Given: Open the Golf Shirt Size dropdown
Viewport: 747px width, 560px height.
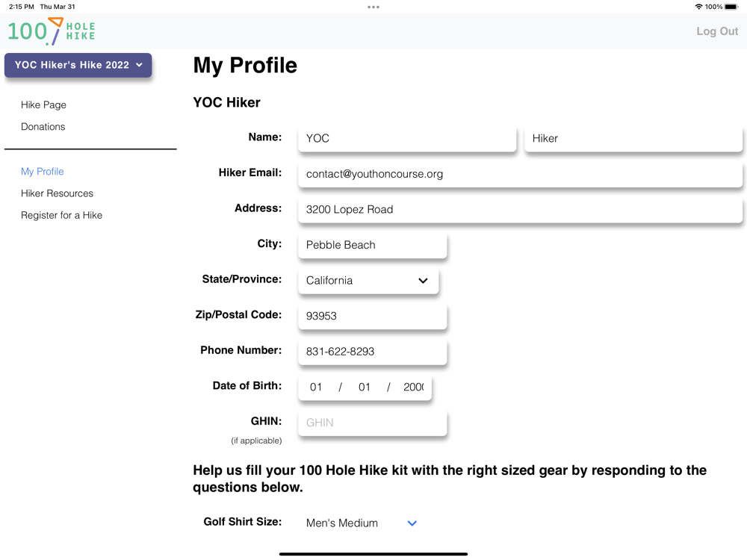Looking at the screenshot, I should click(x=362, y=523).
